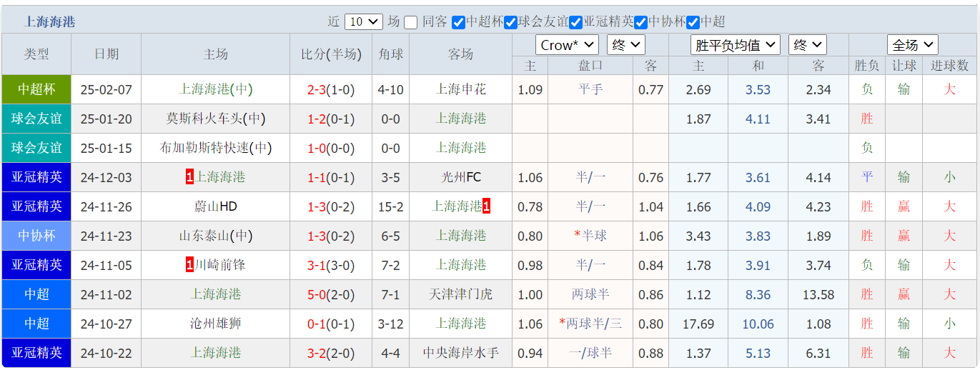Click the red card icon in 24-12-03 row
The image size is (980, 370).
pos(189,177)
